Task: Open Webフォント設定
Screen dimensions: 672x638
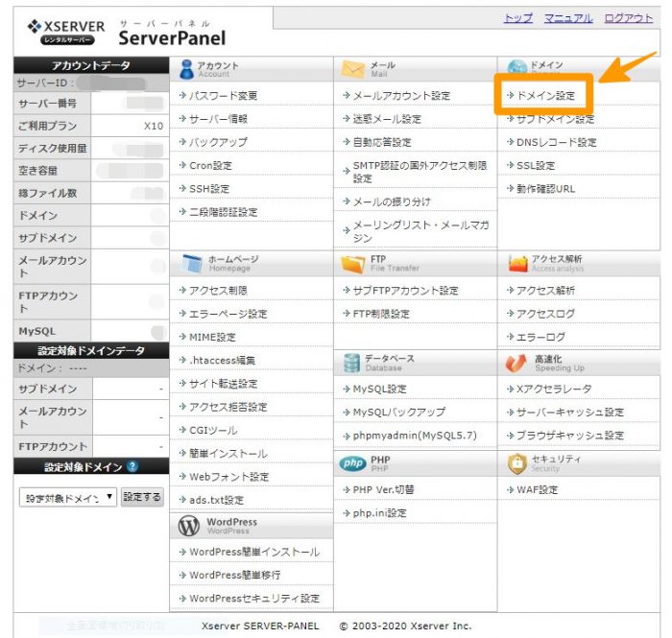Action: 228,477
